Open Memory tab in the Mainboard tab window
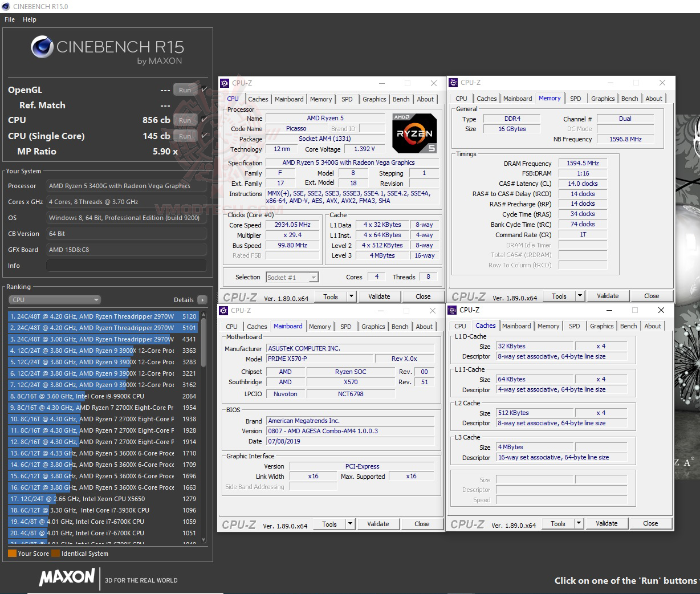The height and width of the screenshot is (594, 700). pos(320,327)
